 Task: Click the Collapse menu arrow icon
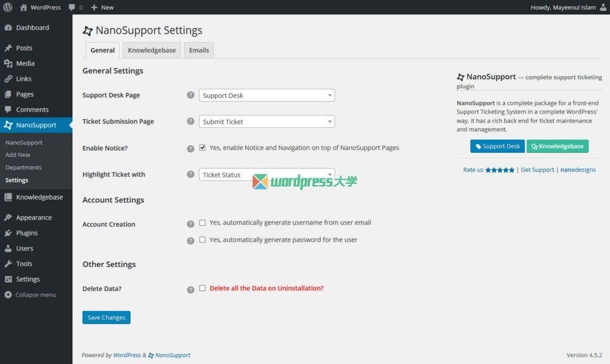click(x=8, y=295)
